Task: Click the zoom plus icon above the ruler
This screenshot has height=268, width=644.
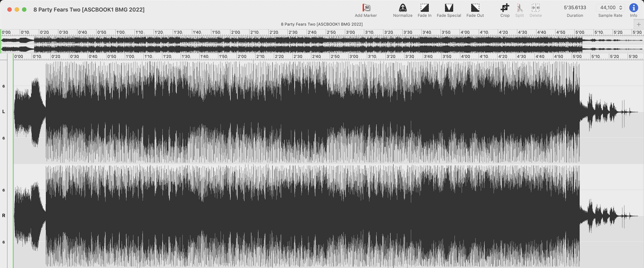Action: [638, 25]
